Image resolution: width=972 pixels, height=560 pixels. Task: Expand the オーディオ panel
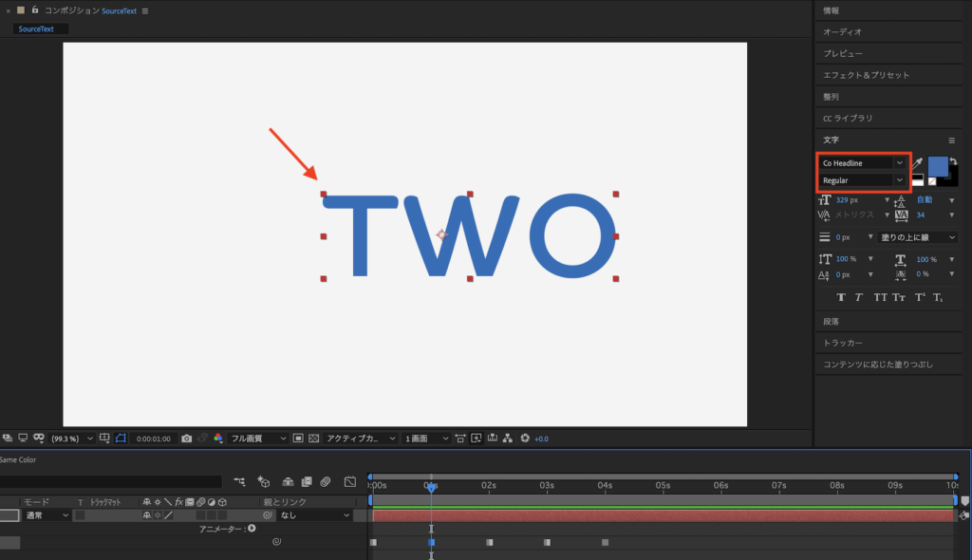[x=888, y=31]
